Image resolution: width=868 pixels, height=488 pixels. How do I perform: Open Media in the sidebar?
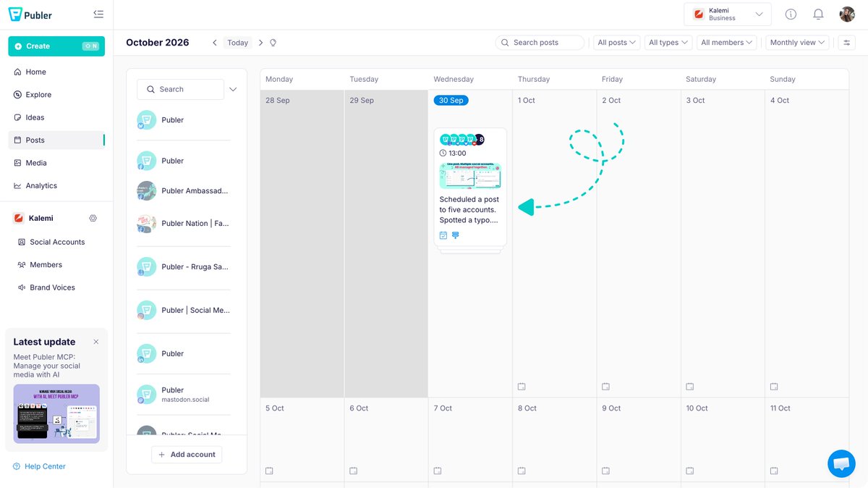[56, 163]
